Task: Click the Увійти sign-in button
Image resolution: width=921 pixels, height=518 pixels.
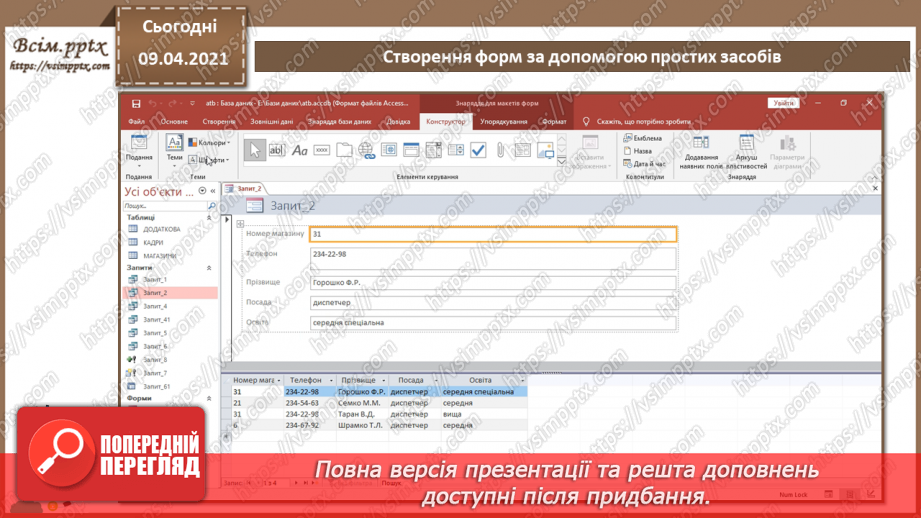Action: (783, 103)
